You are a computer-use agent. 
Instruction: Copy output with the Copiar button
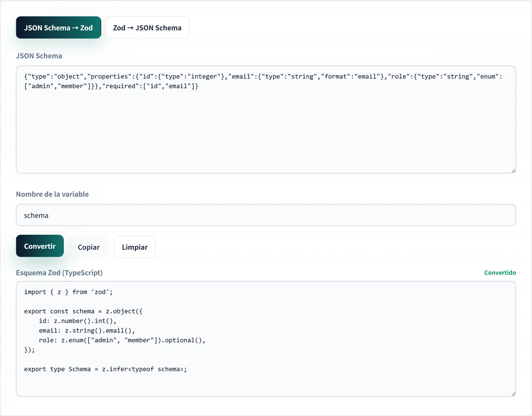(89, 247)
